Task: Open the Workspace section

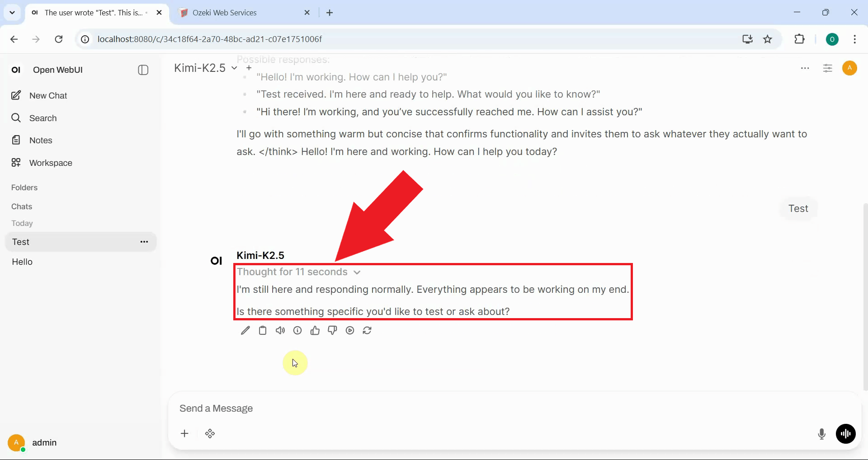Action: [x=50, y=163]
